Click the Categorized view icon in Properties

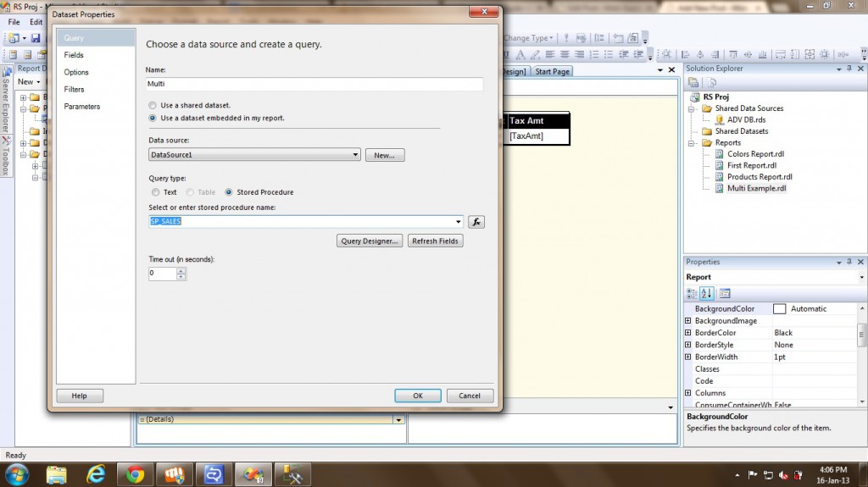click(693, 294)
